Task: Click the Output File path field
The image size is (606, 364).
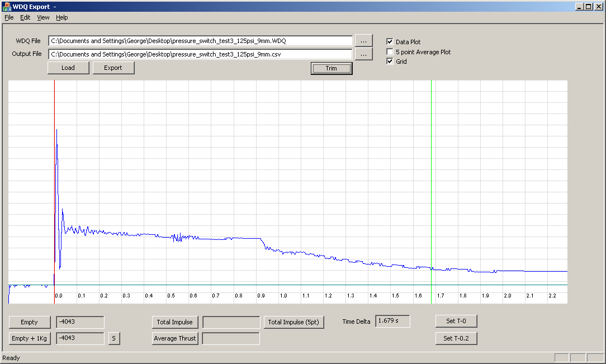Action: coord(201,54)
